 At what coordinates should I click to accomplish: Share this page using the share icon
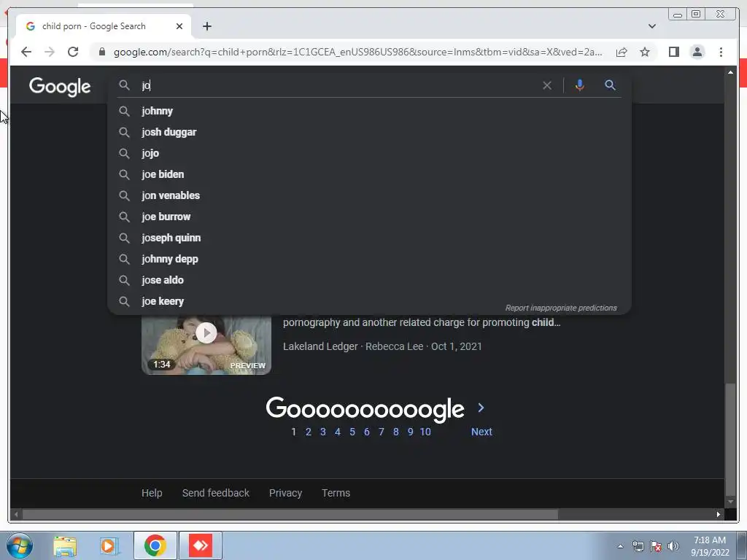tap(622, 52)
